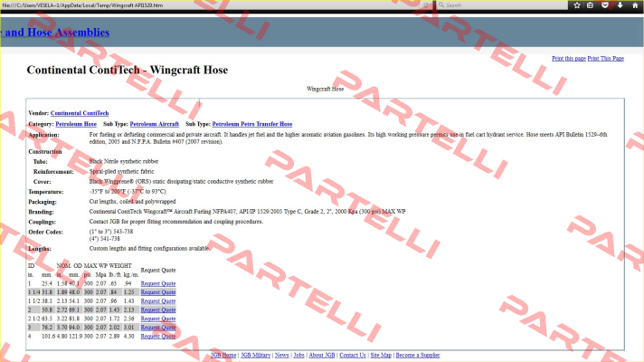Click the 'Print this page' link
Screen dimensions: 644x362
click(x=569, y=58)
